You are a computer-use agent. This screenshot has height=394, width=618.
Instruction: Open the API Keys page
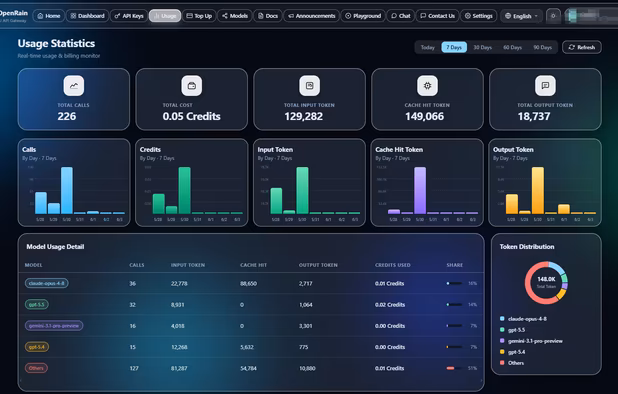[129, 16]
